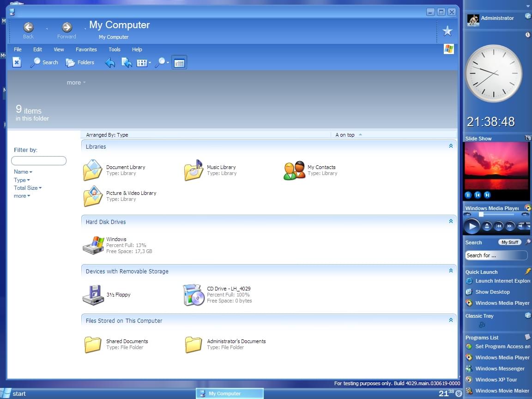Select the 3½ Floppy drive icon
The width and height of the screenshot is (532, 399).
coord(93,295)
